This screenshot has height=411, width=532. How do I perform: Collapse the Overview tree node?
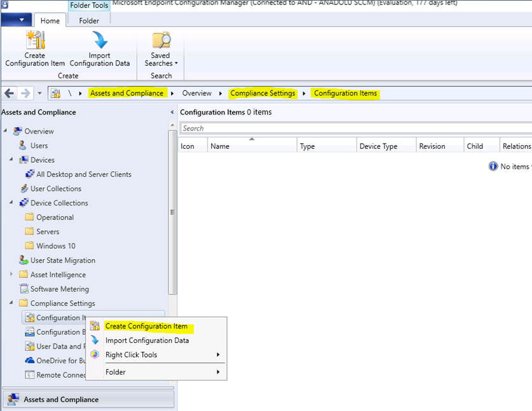[5, 130]
